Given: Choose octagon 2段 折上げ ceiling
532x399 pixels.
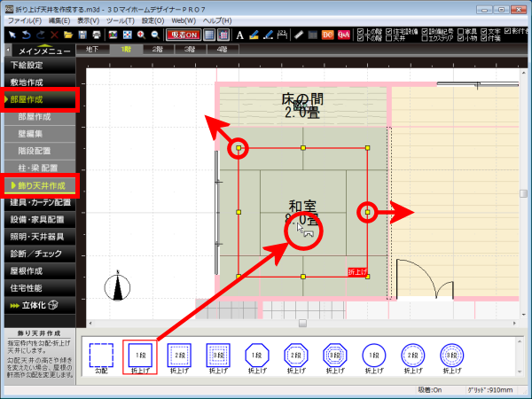Looking at the screenshot, I should tap(296, 358).
